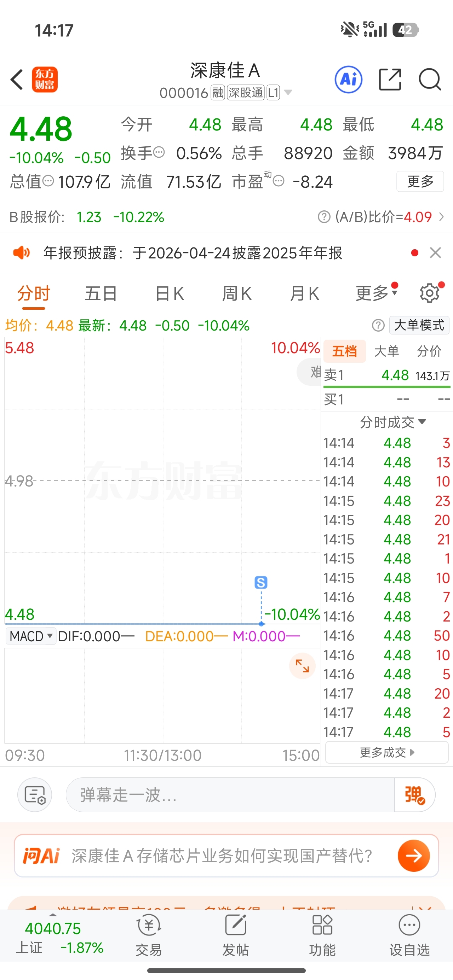
Task: Tap the blue S marker on chart
Action: (x=261, y=582)
